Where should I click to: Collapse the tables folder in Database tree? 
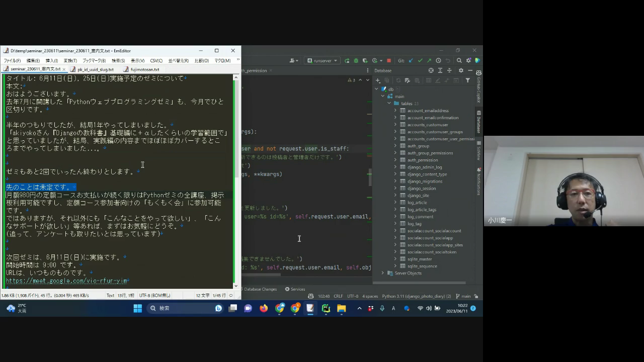[389, 104]
